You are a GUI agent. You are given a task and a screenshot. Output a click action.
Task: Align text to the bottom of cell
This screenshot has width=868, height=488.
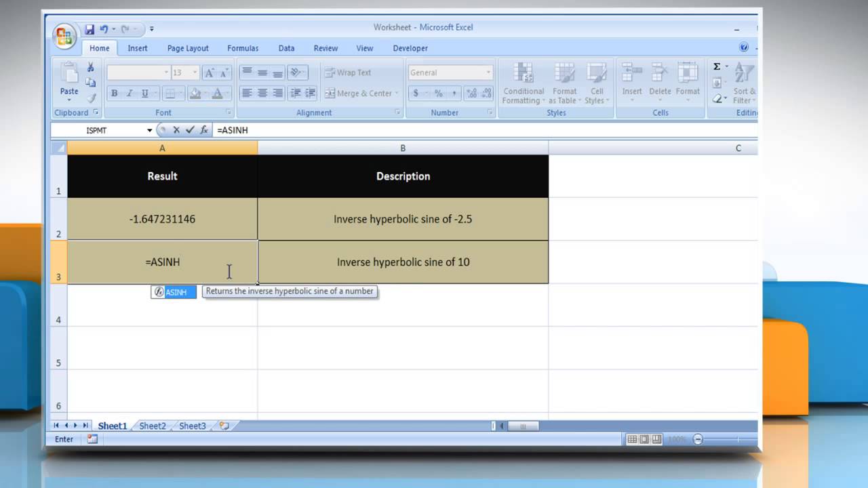point(277,73)
